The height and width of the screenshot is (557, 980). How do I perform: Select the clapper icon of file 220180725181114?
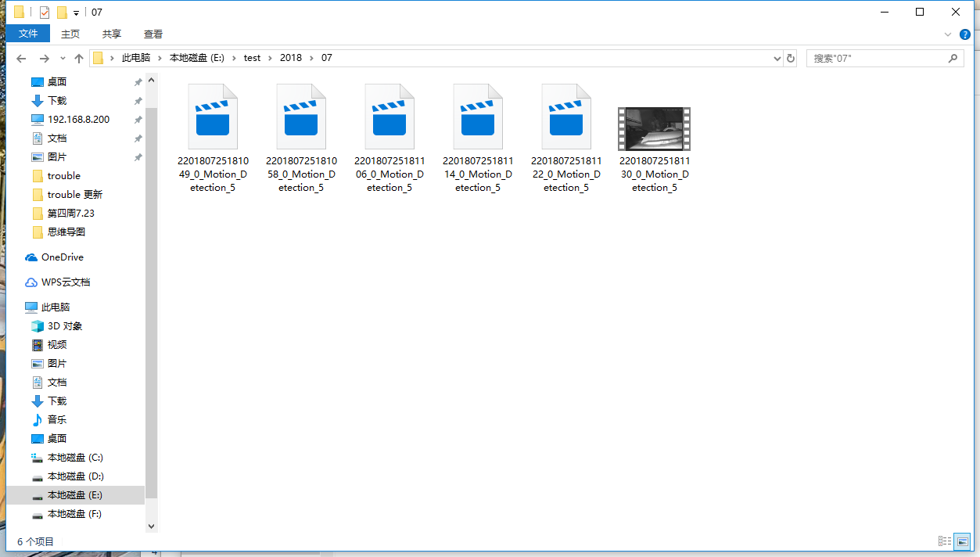pos(478,117)
